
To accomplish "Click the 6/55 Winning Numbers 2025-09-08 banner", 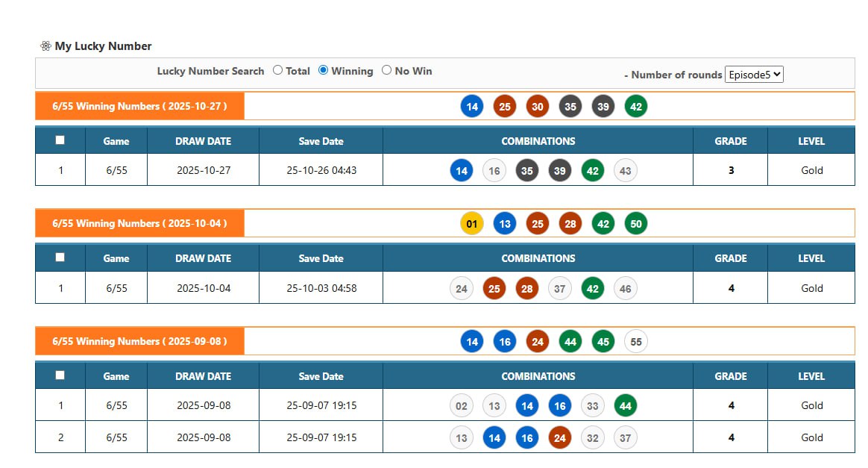I will click(139, 342).
